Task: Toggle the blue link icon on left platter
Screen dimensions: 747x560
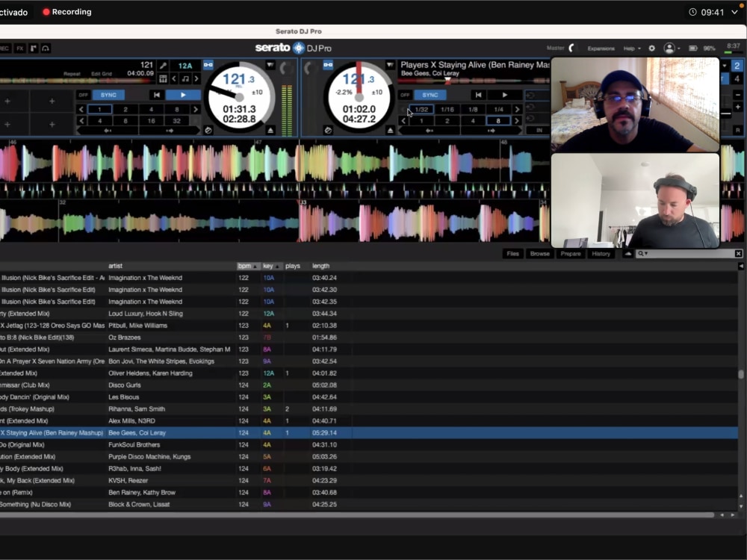Action: pyautogui.click(x=208, y=65)
